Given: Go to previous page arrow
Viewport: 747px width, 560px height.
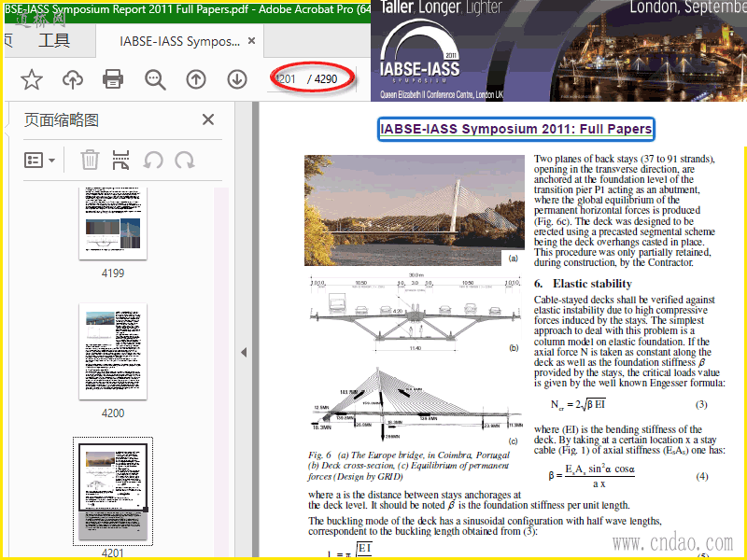Looking at the screenshot, I should 196,79.
